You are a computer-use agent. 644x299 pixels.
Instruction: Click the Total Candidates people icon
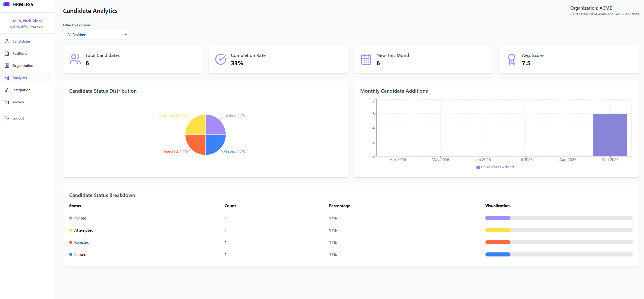(75, 59)
